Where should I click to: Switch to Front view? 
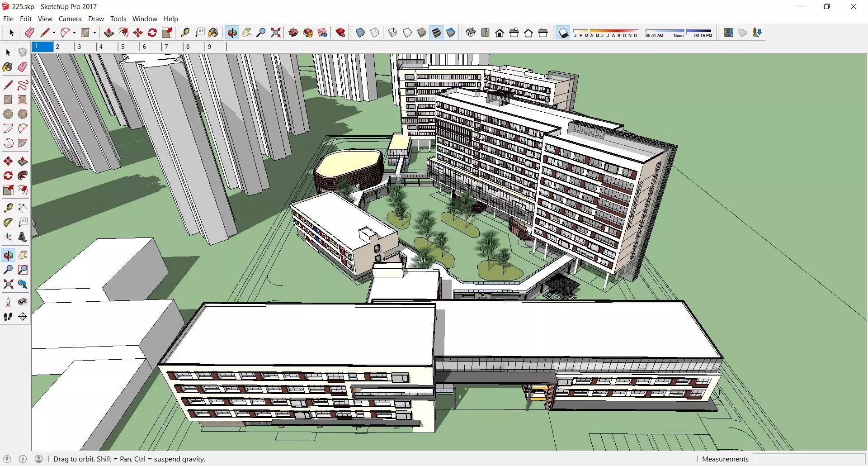500,33
